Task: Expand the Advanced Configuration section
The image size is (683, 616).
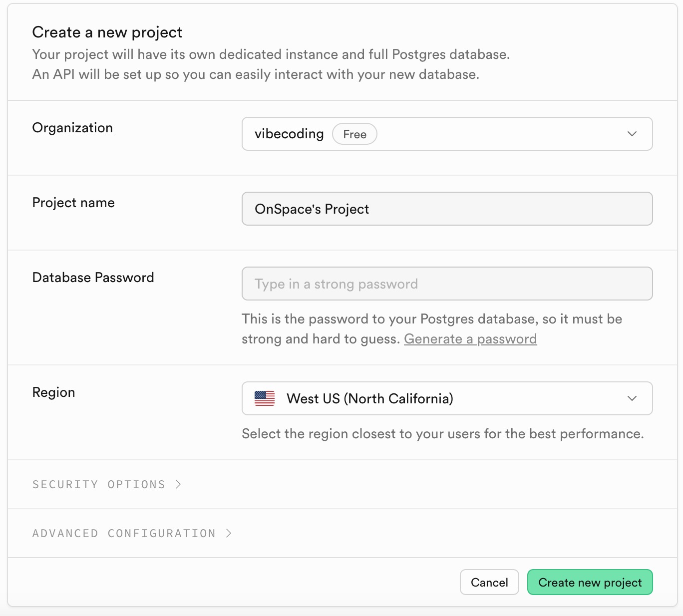Action: coord(132,533)
